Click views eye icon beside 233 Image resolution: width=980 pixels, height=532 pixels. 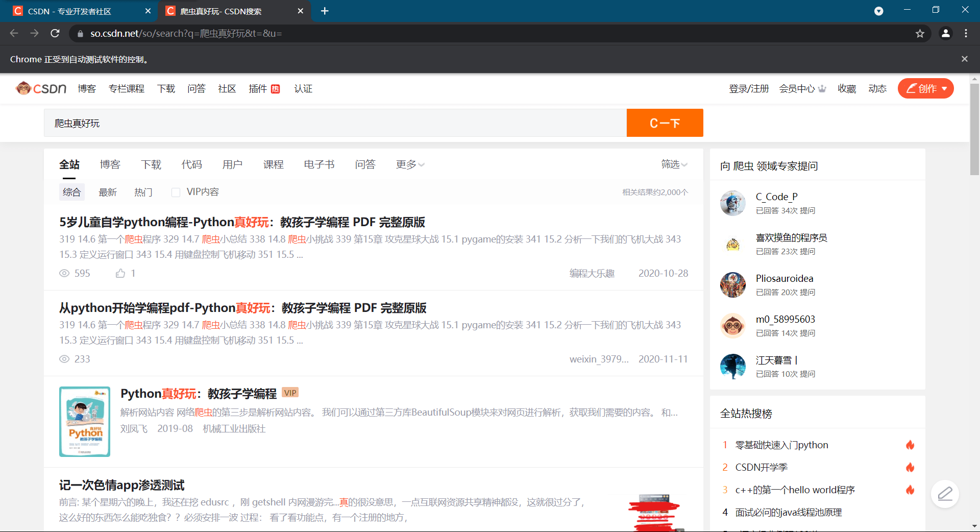(64, 359)
